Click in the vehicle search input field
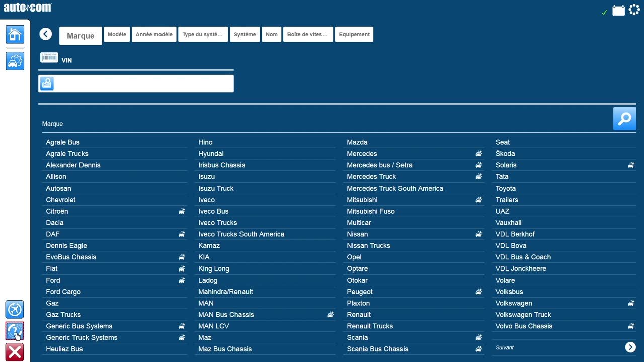Viewport: 644px width, 362px height. click(x=136, y=83)
